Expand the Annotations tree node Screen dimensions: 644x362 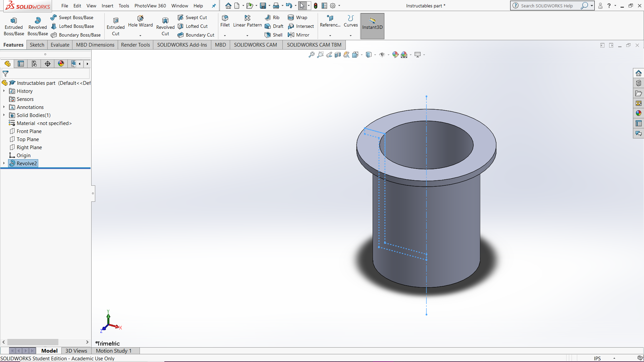pos(4,107)
